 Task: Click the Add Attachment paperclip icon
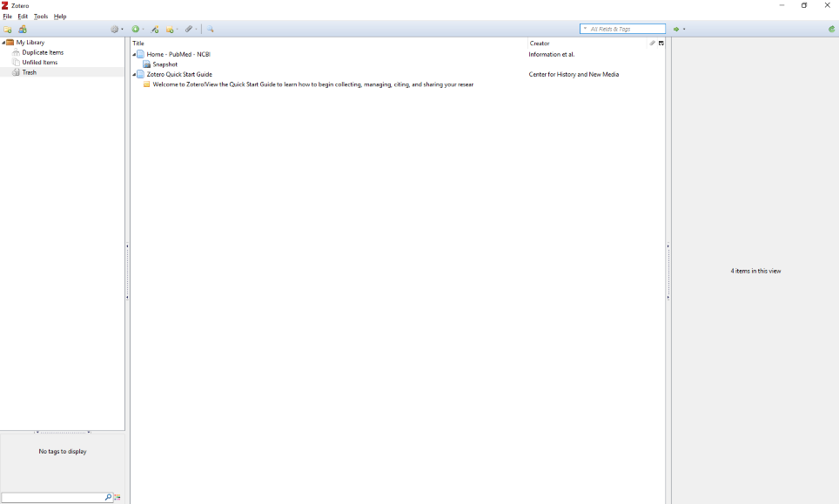190,30
